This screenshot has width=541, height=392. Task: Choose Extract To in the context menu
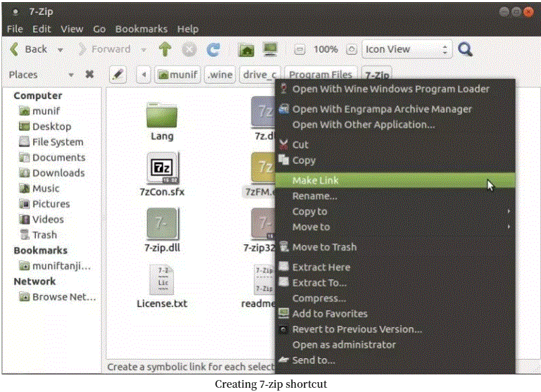point(395,283)
